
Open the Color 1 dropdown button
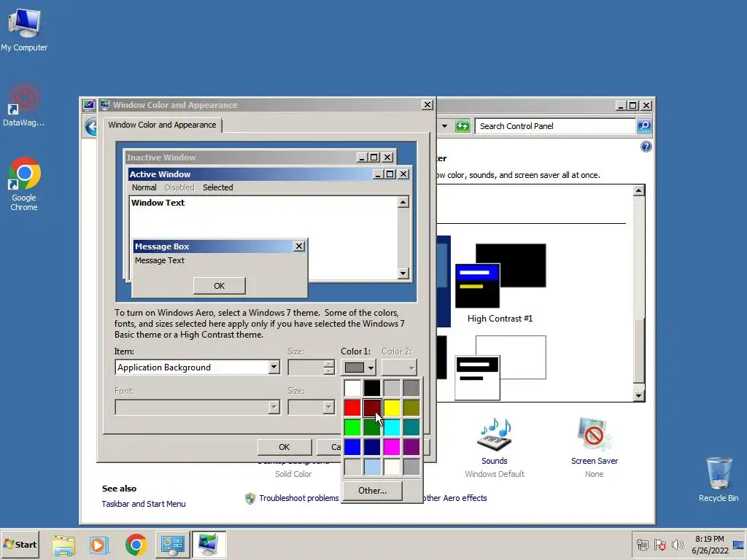359,367
